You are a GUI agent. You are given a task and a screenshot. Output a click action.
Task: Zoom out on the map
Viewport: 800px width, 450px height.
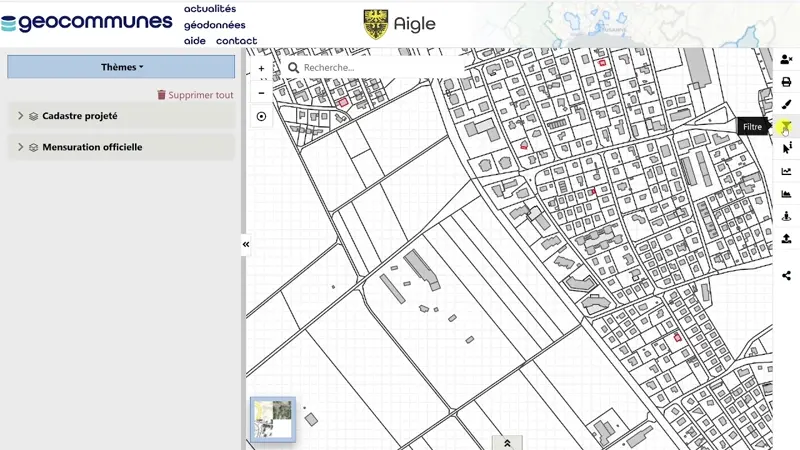coord(261,93)
